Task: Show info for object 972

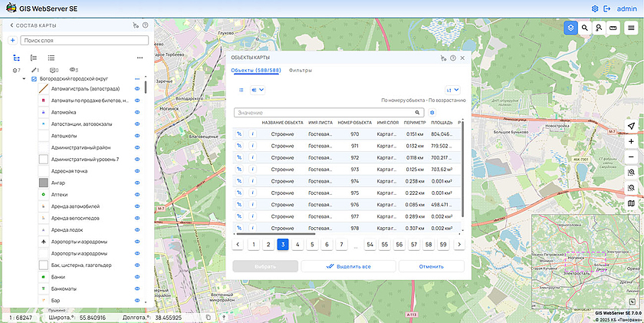Action: click(x=253, y=157)
